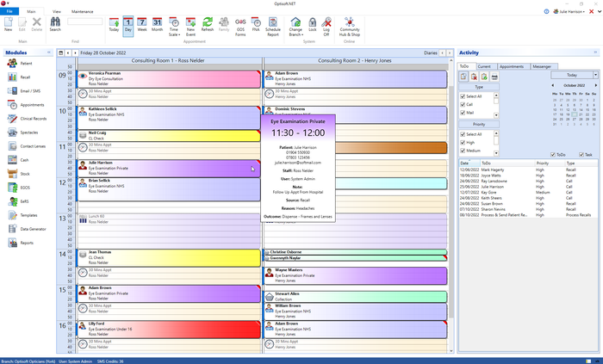This screenshot has height=364, width=603.
Task: Log Off from the system
Action: [x=326, y=27]
